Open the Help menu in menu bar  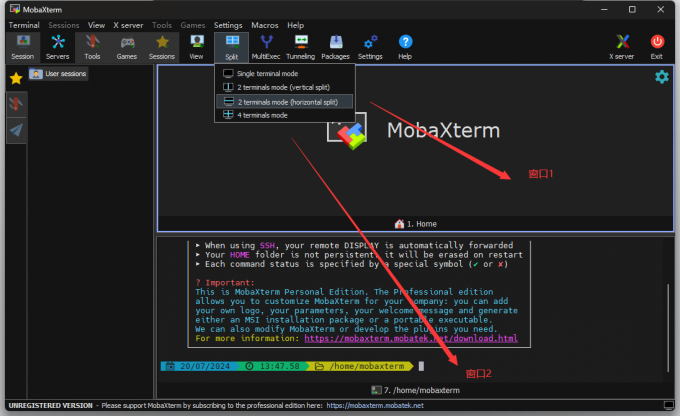coord(295,25)
